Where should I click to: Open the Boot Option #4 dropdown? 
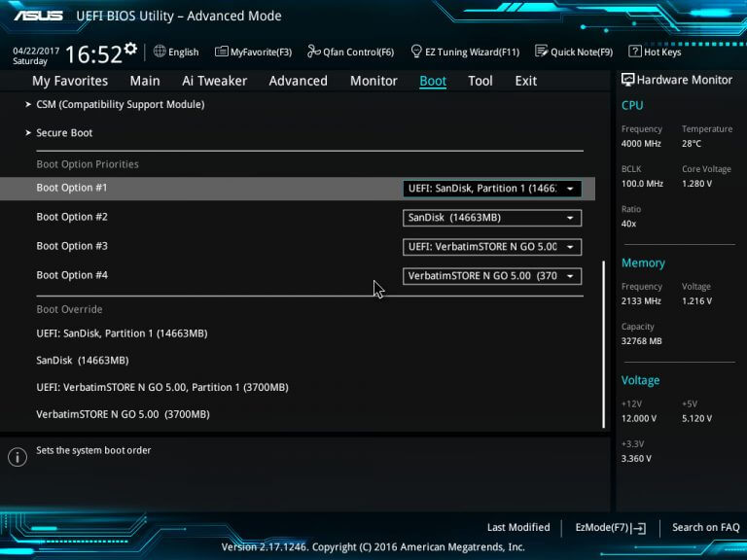pos(492,276)
